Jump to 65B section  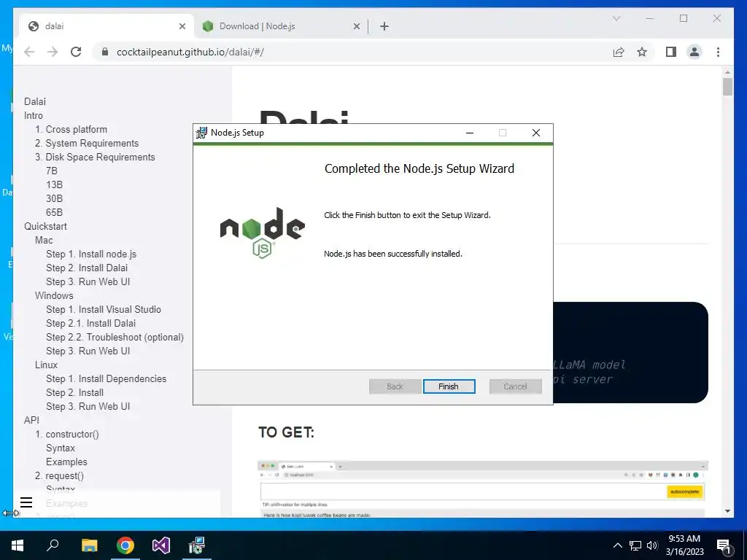click(x=54, y=212)
